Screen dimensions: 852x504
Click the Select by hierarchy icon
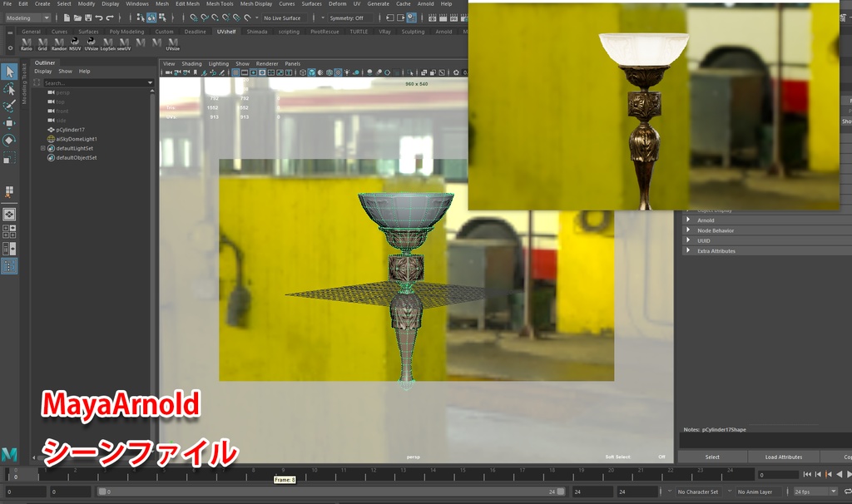pyautogui.click(x=141, y=18)
